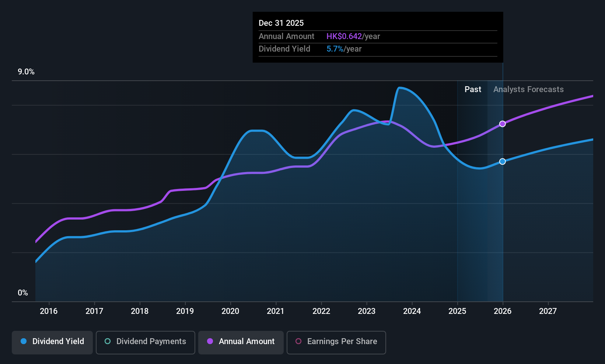Toggle the Dividend Yield series
The image size is (605, 364).
pyautogui.click(x=52, y=342)
